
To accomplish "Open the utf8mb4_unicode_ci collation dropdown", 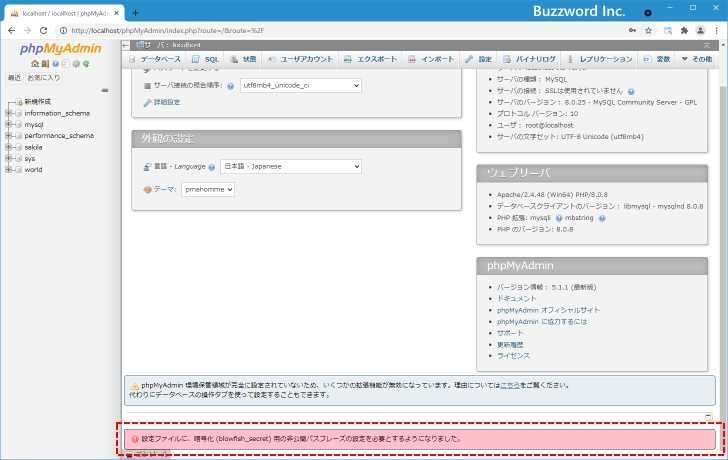I will coord(300,85).
